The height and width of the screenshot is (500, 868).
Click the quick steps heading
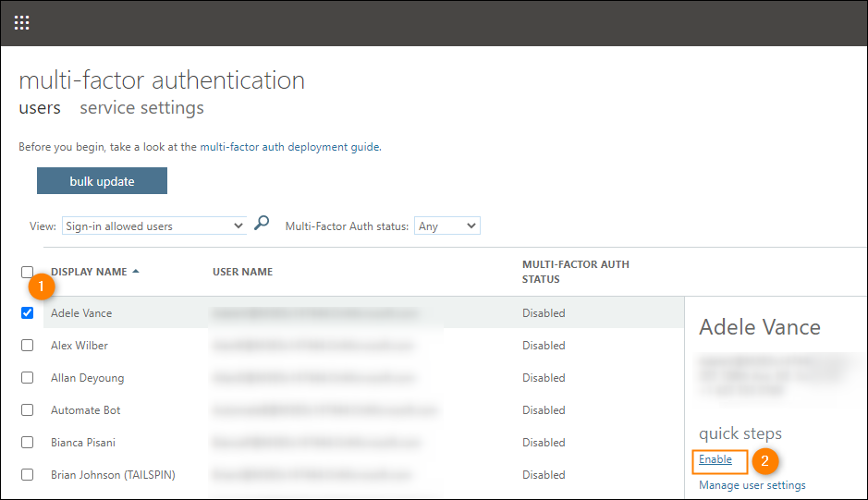740,433
